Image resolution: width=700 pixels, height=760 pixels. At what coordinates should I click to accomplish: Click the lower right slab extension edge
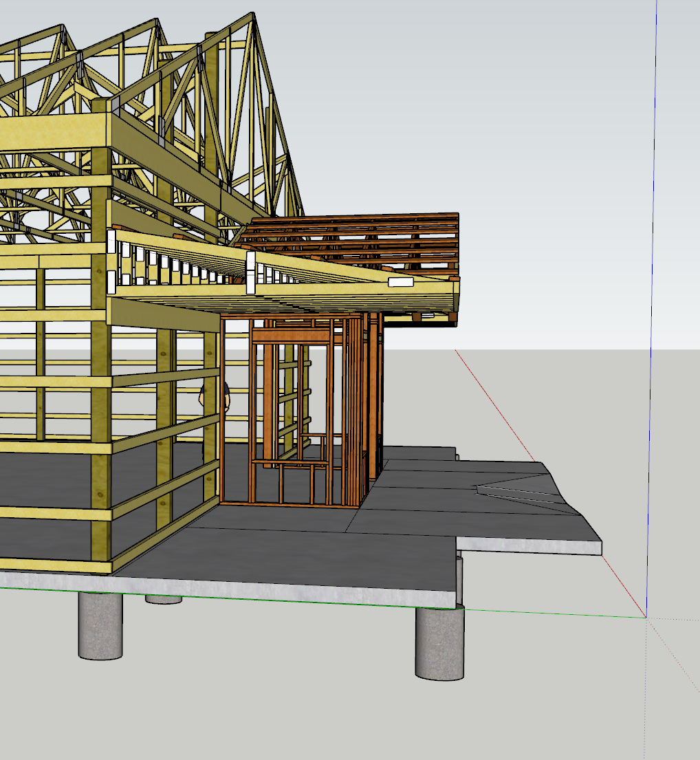(x=529, y=547)
